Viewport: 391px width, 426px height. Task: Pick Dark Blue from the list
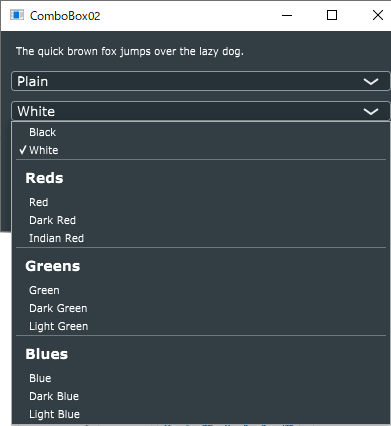[x=201, y=396]
